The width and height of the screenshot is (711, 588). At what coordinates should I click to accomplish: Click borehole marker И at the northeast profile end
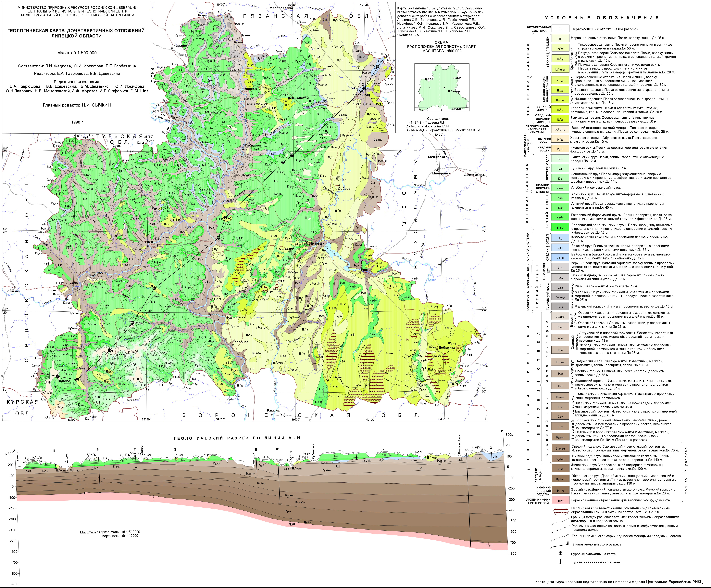pyautogui.click(x=378, y=67)
